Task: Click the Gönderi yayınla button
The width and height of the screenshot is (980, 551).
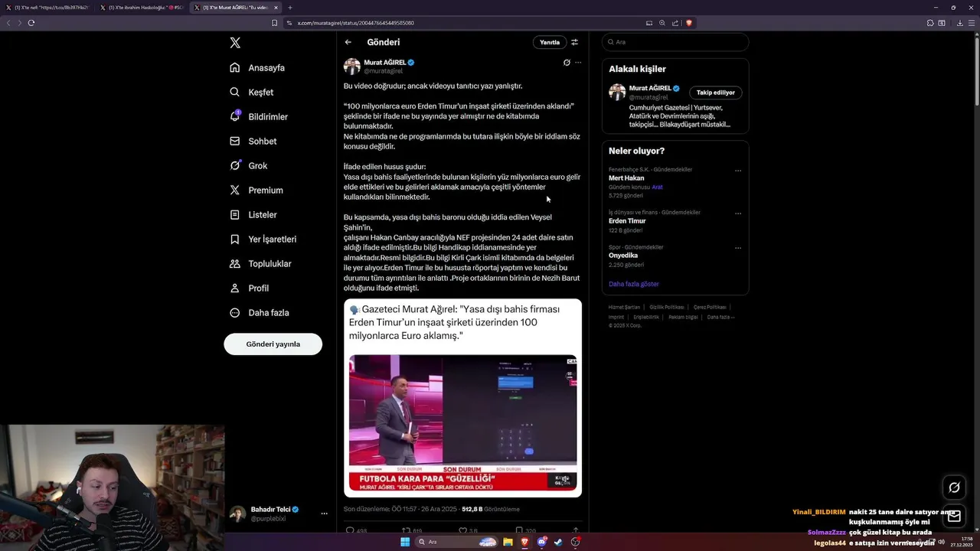Action: [273, 344]
